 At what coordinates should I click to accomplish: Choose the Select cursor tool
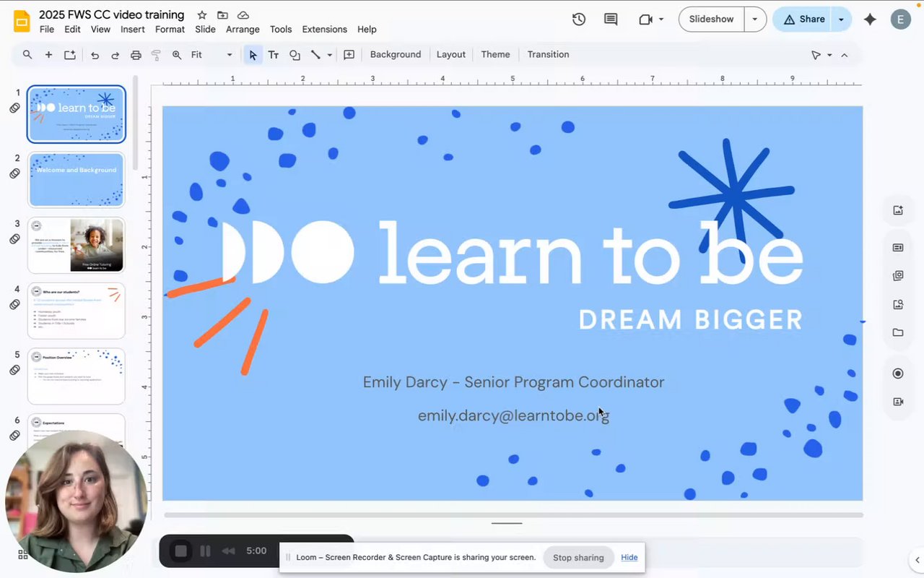253,55
